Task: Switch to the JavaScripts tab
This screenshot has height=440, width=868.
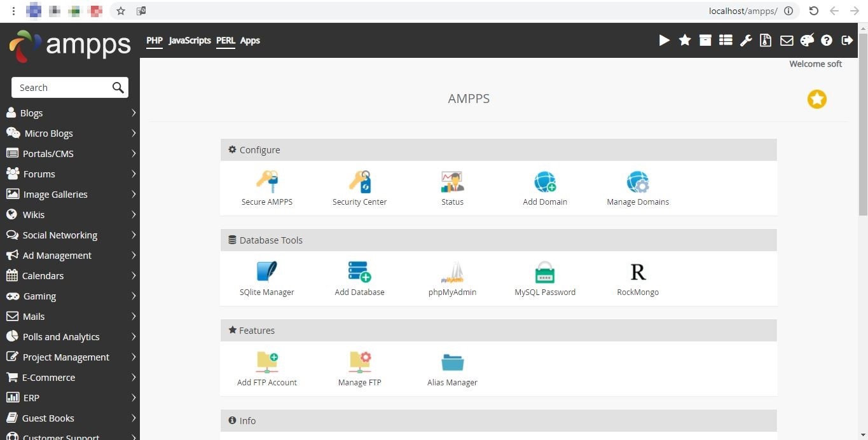Action: (189, 41)
